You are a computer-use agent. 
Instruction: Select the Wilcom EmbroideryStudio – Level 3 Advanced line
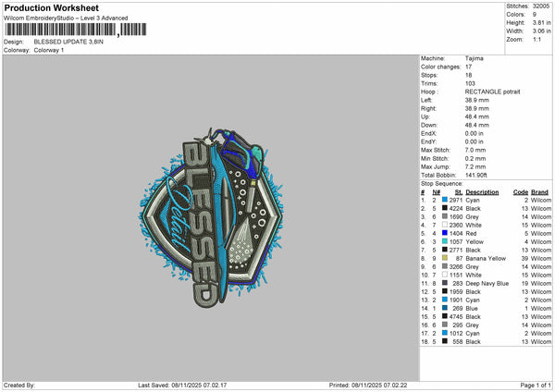click(66, 18)
